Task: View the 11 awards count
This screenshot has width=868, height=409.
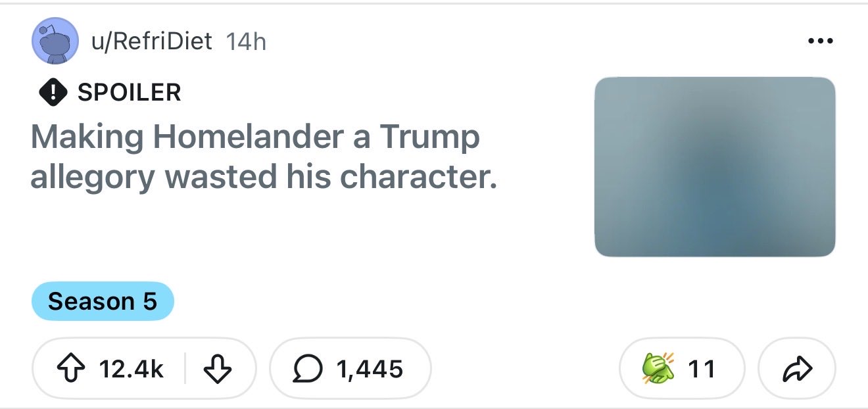Action: coord(702,369)
